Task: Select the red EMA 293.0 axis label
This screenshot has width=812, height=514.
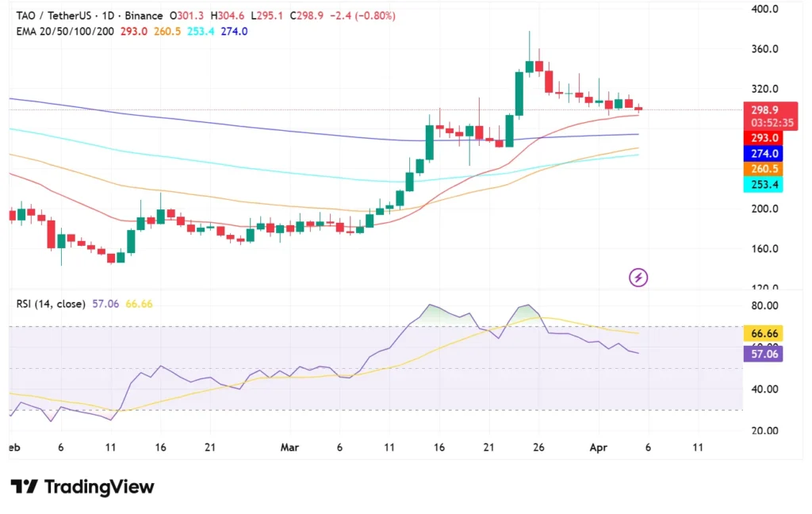Action: 764,138
